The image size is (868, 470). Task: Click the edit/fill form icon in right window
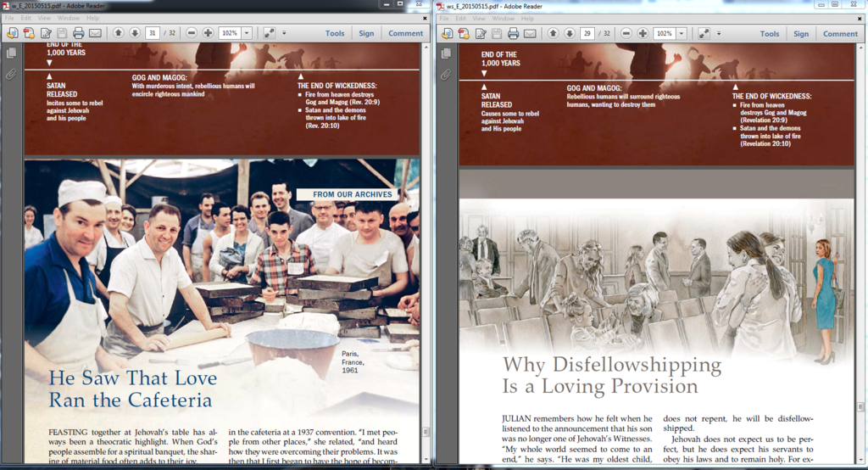[x=481, y=34]
